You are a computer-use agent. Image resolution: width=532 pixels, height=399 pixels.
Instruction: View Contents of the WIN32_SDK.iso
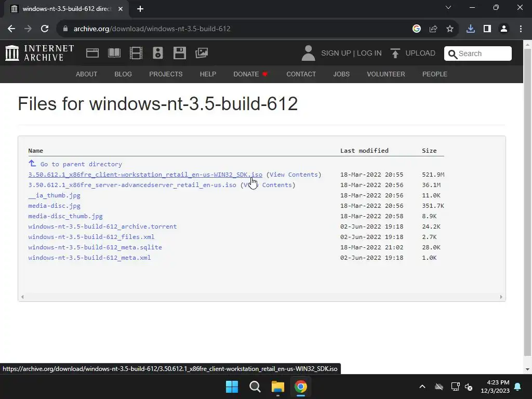(294, 175)
